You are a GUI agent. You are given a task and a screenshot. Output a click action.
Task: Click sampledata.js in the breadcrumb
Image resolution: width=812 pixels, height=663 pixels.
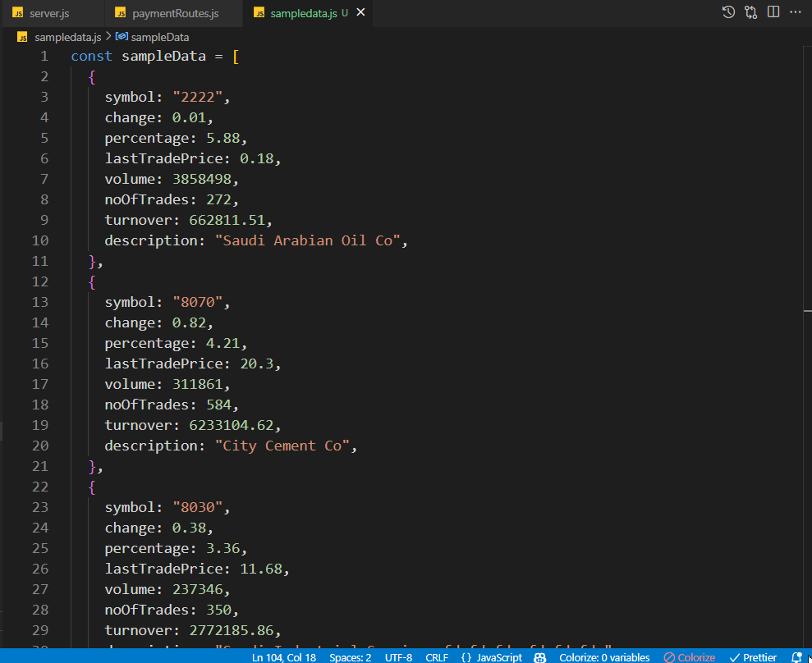pyautogui.click(x=68, y=37)
